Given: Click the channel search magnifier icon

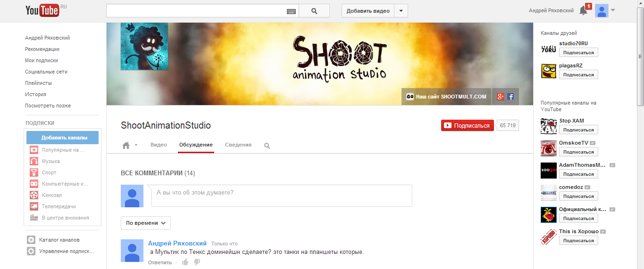Looking at the screenshot, I should 267,146.
